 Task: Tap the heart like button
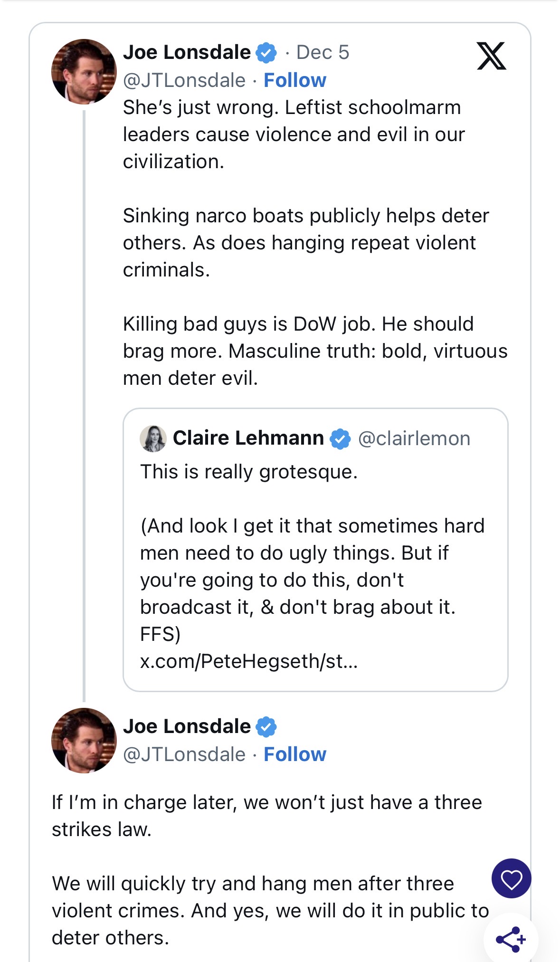[x=511, y=878]
